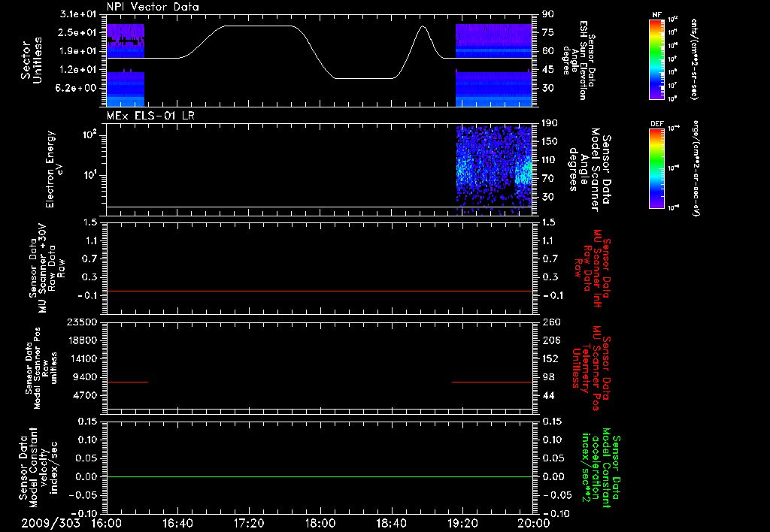Click the 0.05 acceleration tick on right axis
The width and height of the screenshot is (770, 532).
[x=553, y=458]
